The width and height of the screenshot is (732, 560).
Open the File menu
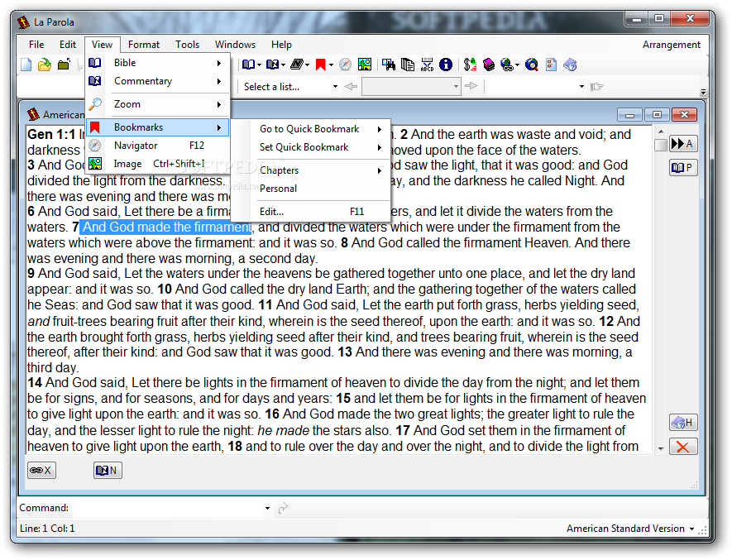point(36,45)
